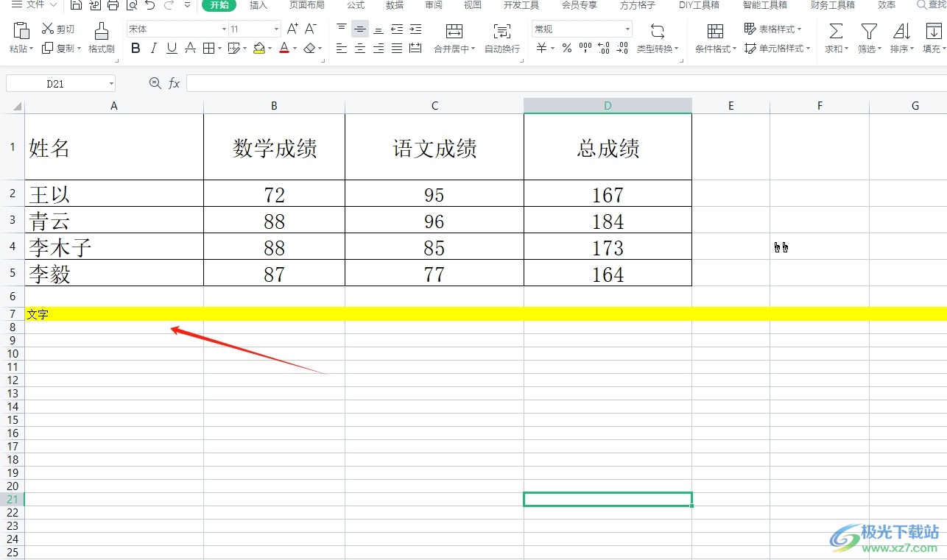Viewport: 947px width, 560px height.
Task: Click the Increase decimal places icon
Action: (604, 49)
